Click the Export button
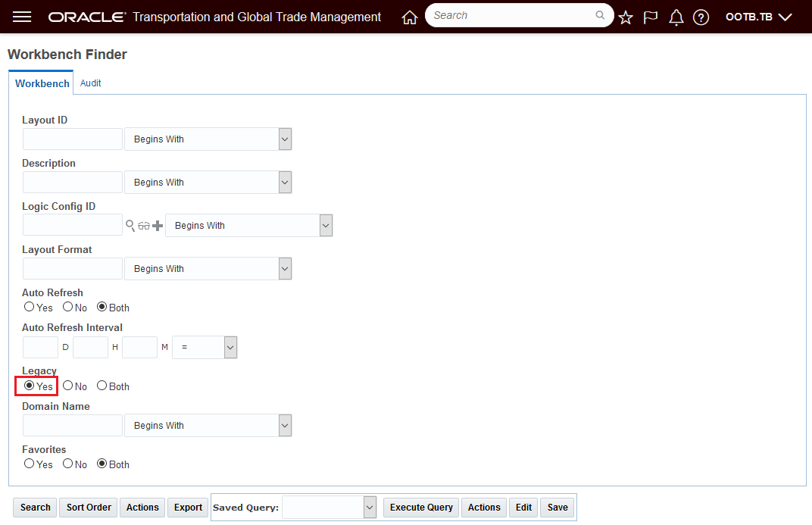This screenshot has width=812, height=525. coord(188,508)
